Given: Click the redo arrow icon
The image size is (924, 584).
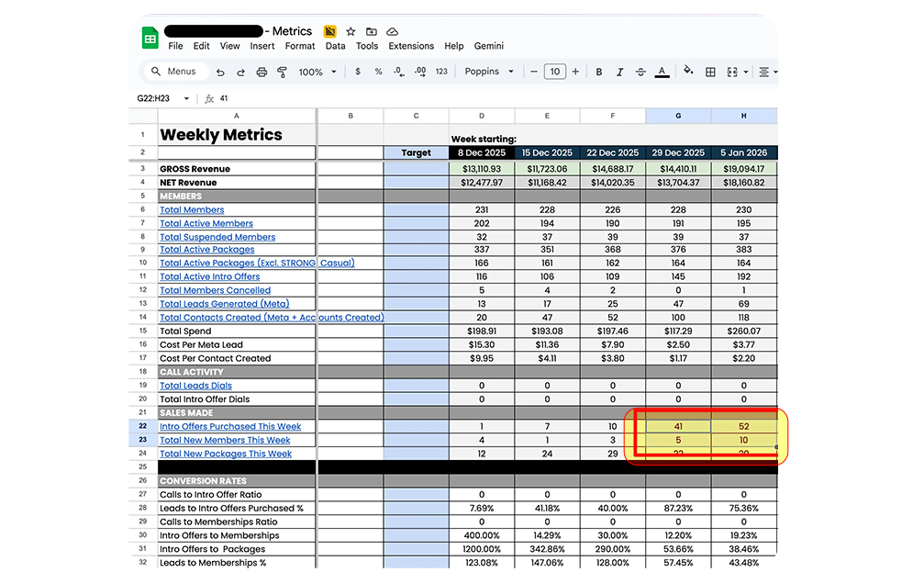Looking at the screenshot, I should point(240,72).
